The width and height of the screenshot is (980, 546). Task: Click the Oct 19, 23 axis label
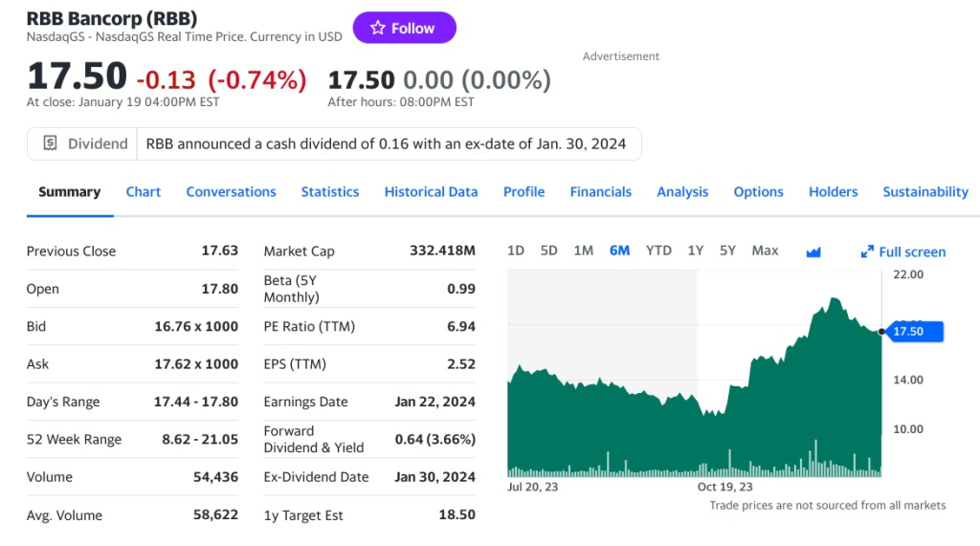point(725,487)
